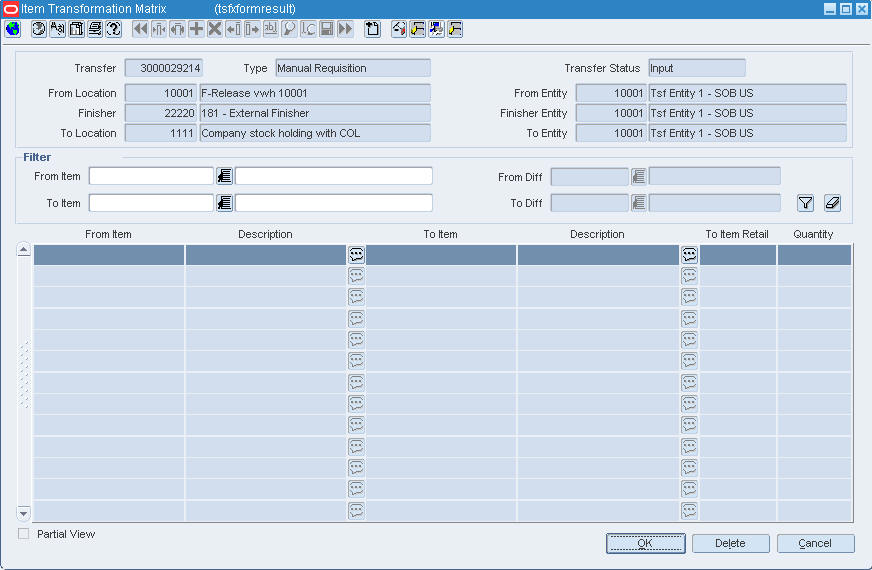Click the Finisher Entity code 10001

pos(611,113)
